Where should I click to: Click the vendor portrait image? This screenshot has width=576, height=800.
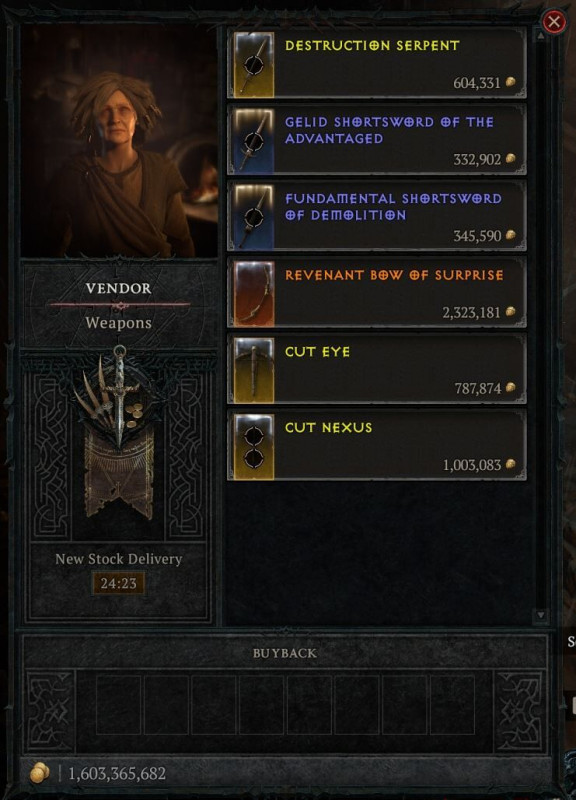tap(119, 141)
